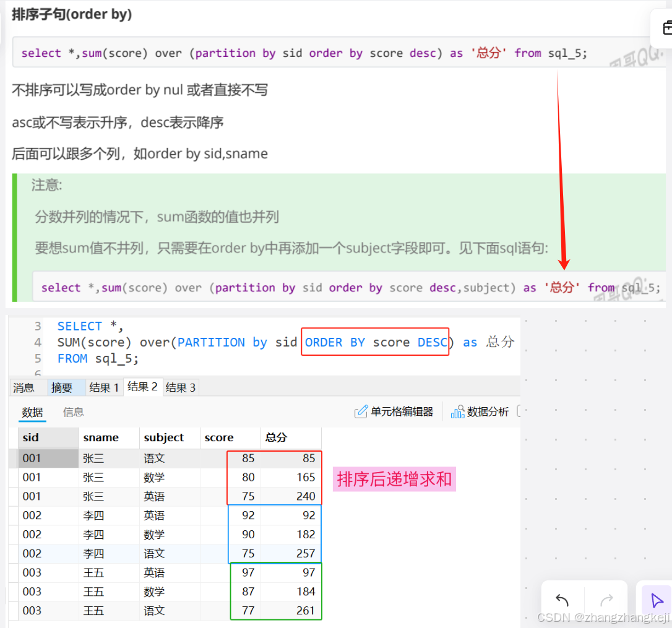
Task: Click the text 分数并列的情况下
Action: pos(89,217)
